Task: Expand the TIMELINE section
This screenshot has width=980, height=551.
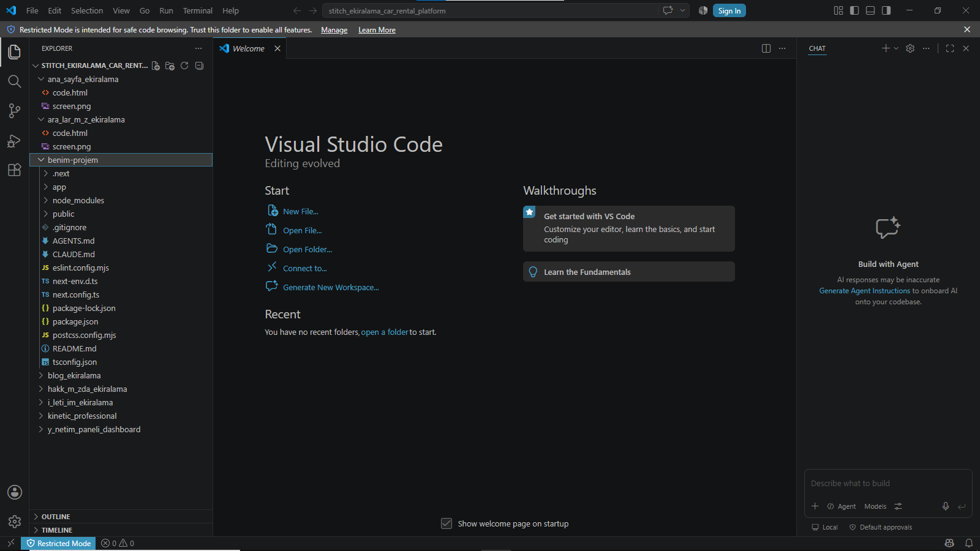Action: click(x=121, y=530)
